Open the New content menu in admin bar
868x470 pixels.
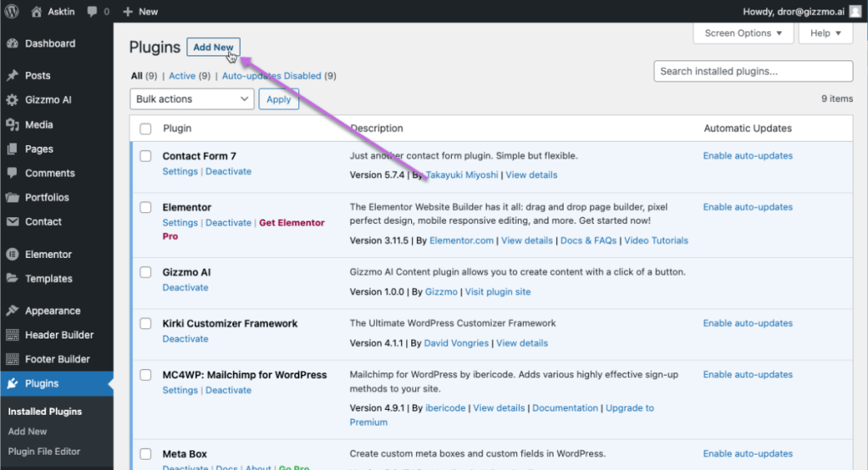click(141, 12)
